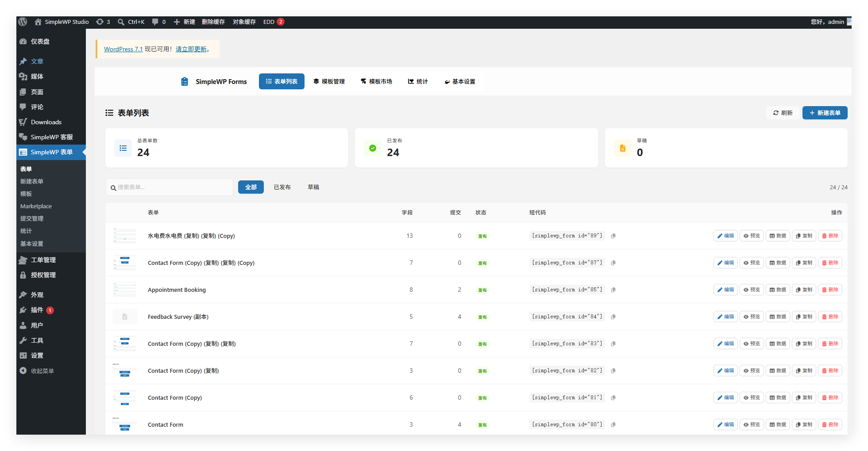Edit the plain Contact Form row
This screenshot has height=451, width=868.
(725, 425)
